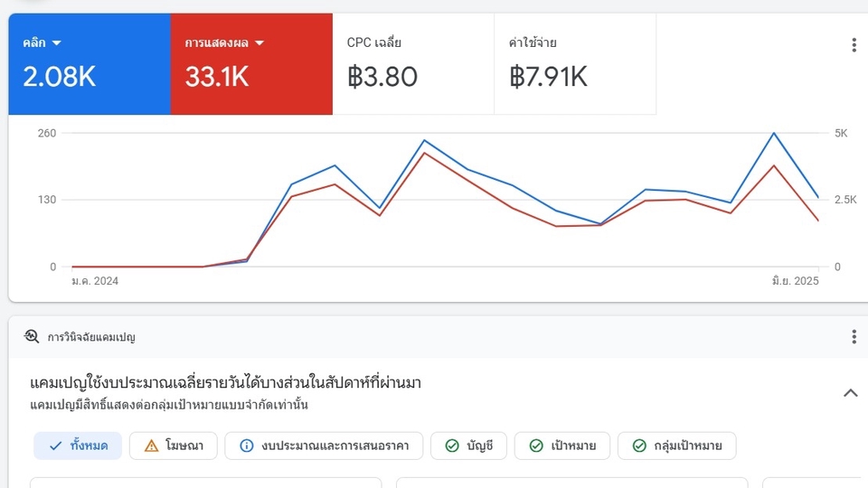Click the warning triangle on the โฆษณา chip
Screen dimensions: 868x488
[150, 446]
